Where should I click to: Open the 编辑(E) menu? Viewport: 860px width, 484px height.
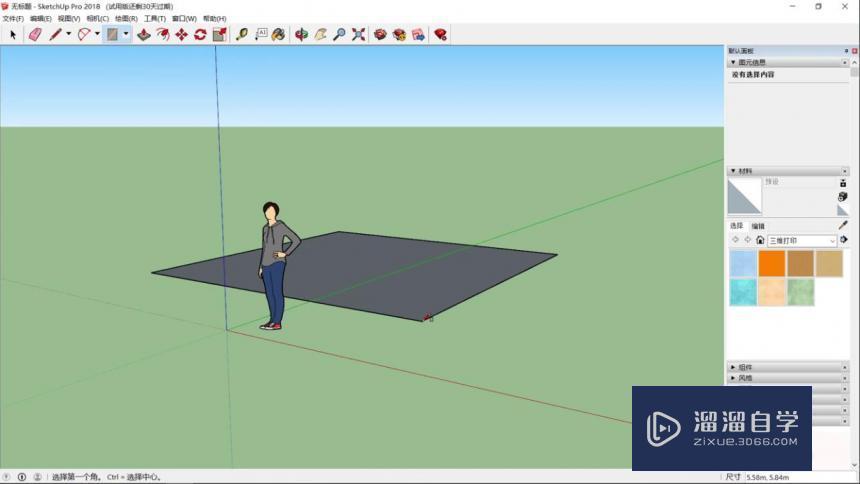click(x=41, y=19)
